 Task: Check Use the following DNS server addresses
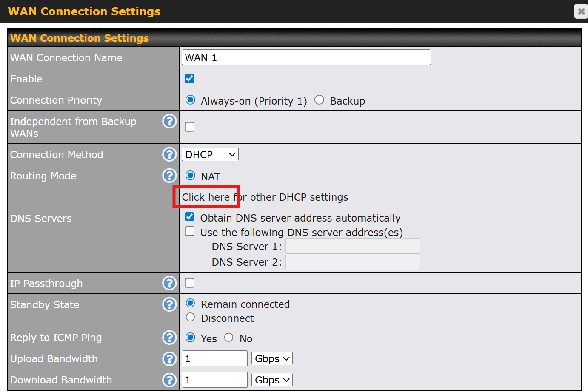coord(190,231)
